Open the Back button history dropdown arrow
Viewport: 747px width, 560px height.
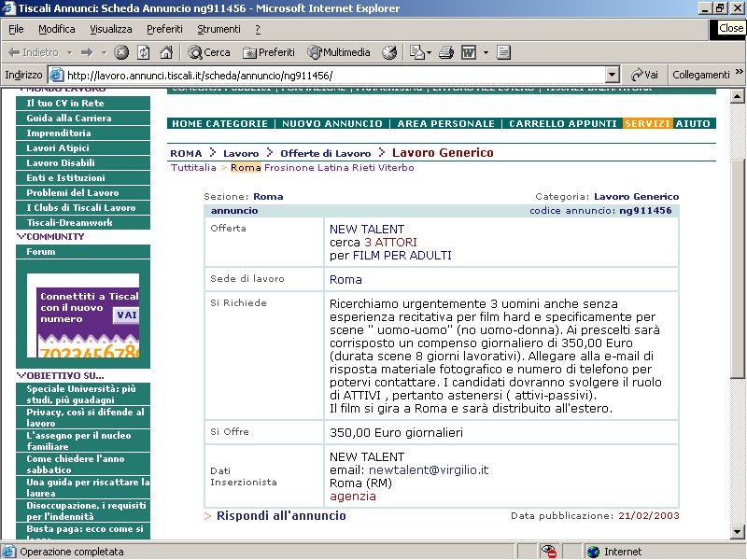pyautogui.click(x=69, y=52)
